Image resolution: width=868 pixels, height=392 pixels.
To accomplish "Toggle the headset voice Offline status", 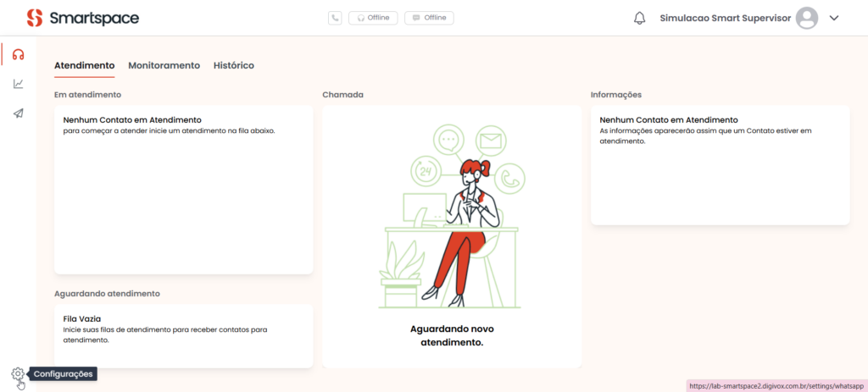I will coord(373,18).
